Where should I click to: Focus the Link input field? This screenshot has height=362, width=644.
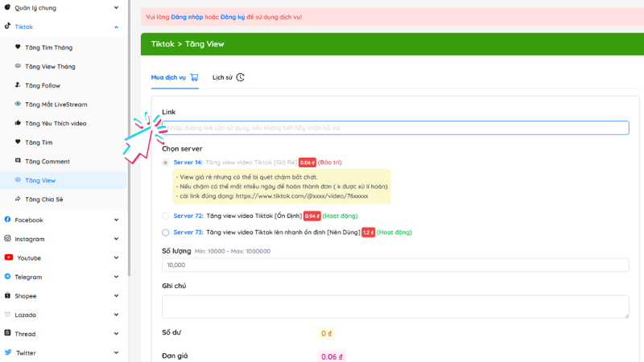(x=395, y=128)
